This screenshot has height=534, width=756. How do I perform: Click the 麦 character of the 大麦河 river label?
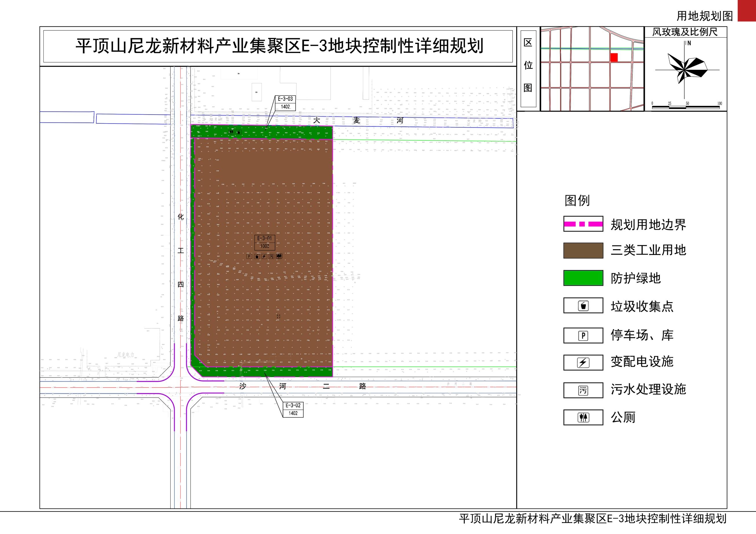pos(357,120)
